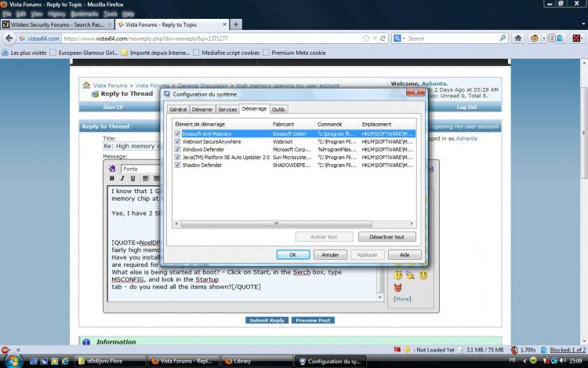The height and width of the screenshot is (368, 588).
Task: Open the Windows Start orb
Action: point(13,361)
